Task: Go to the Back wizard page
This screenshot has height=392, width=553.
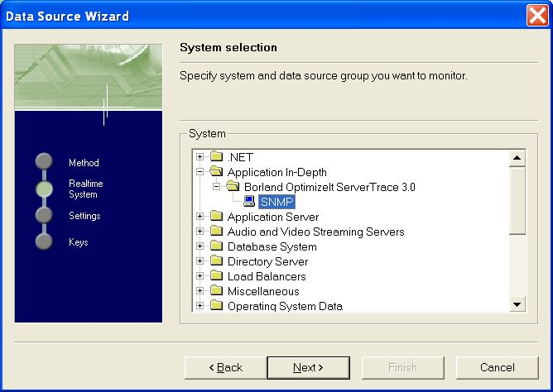Action: (x=225, y=368)
